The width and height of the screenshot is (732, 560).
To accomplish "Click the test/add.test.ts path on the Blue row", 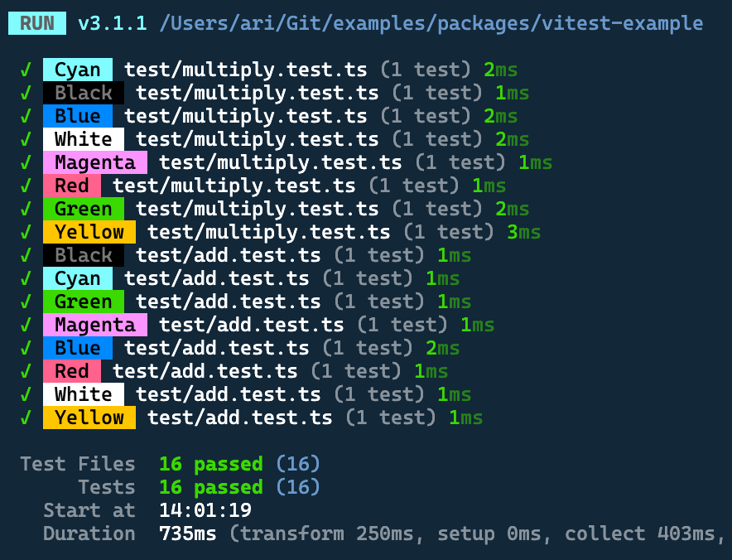I will 217,348.
